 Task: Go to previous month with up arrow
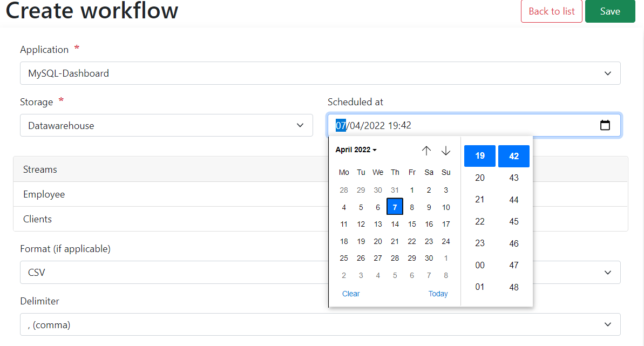tap(426, 151)
